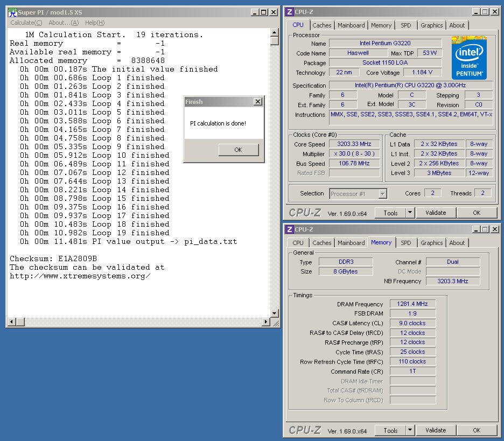Click OK button in top CPU-Z window
504x441 pixels.
(477, 213)
